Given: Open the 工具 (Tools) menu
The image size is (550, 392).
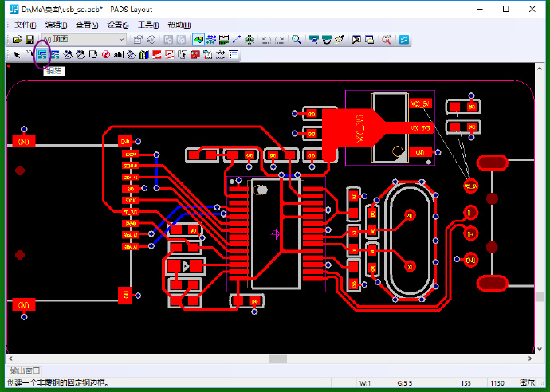Looking at the screenshot, I should tap(148, 25).
